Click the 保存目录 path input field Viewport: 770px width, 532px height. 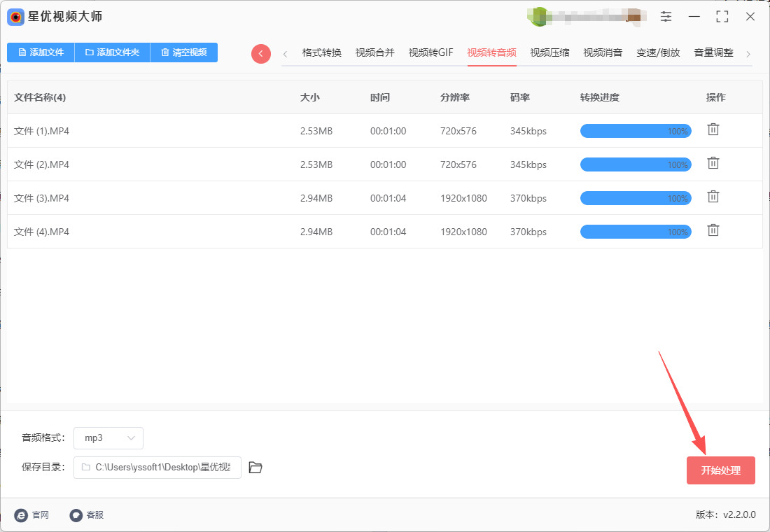[157, 468]
